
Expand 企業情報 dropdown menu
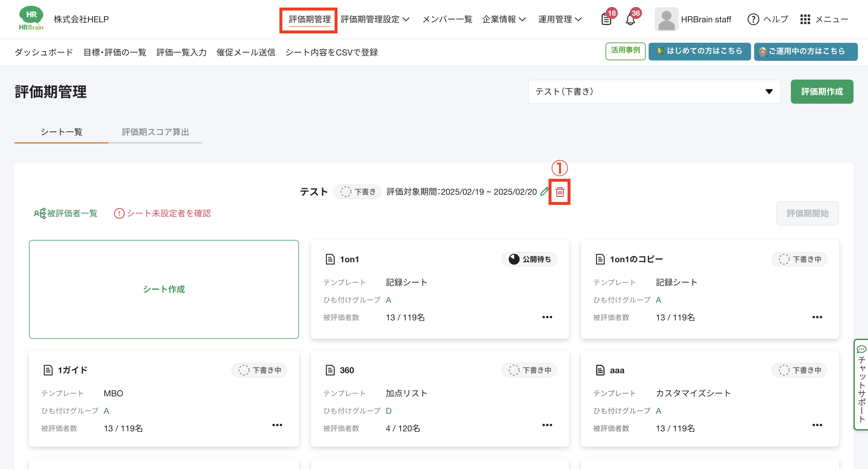coord(504,19)
